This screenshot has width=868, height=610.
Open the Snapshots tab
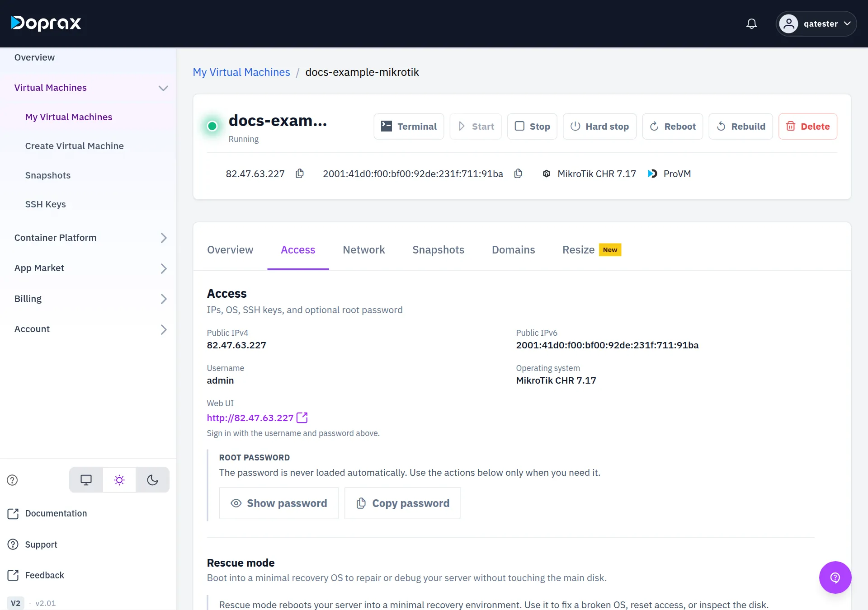[438, 250]
